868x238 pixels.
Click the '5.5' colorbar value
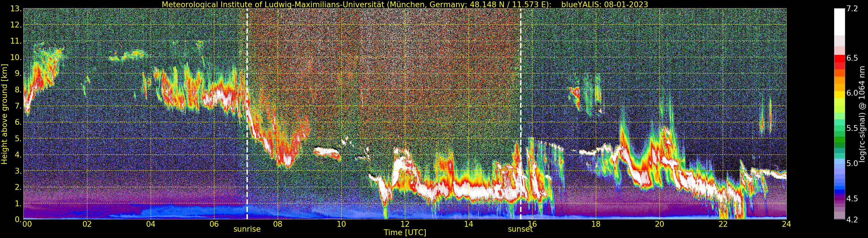[852, 128]
